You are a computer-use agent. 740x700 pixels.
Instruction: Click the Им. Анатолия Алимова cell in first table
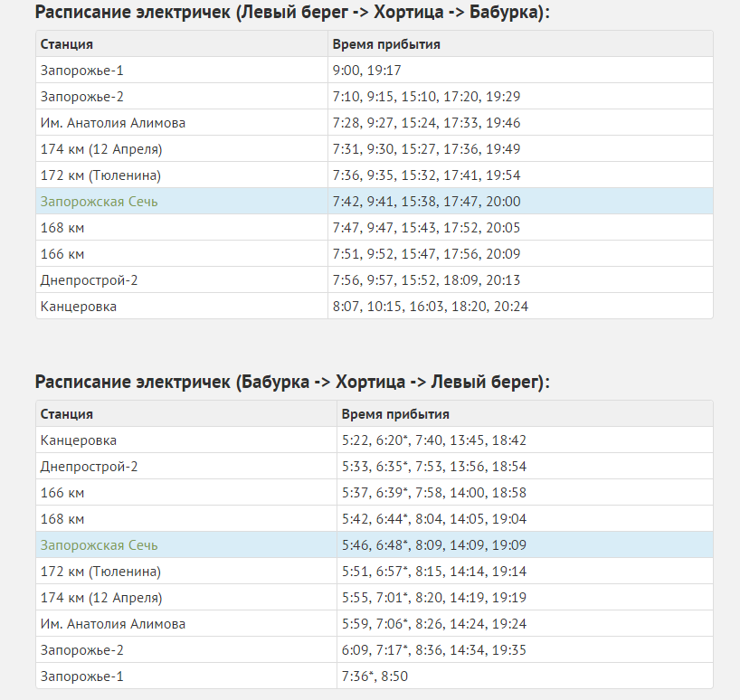point(182,123)
